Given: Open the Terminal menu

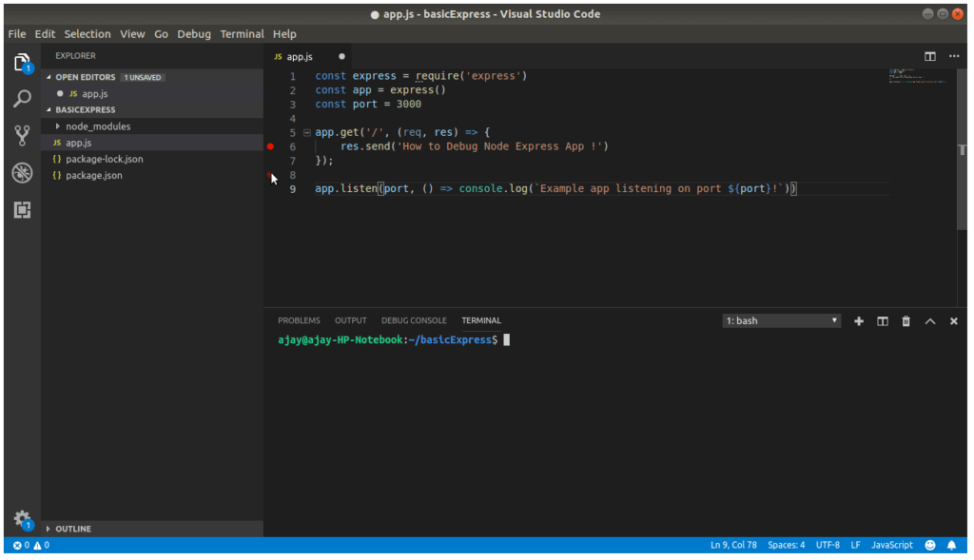Looking at the screenshot, I should pos(242,34).
